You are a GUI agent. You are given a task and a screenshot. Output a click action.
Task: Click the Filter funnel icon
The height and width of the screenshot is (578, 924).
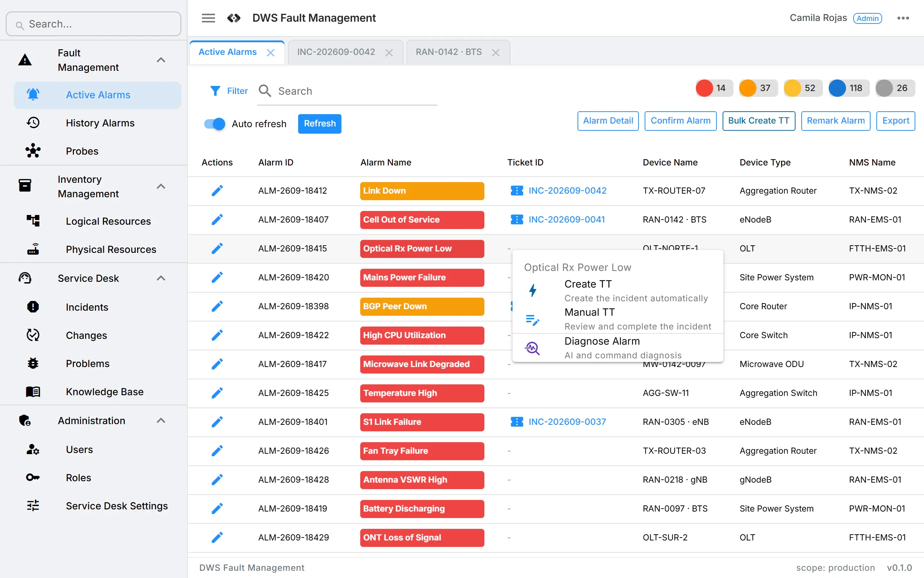pos(215,91)
